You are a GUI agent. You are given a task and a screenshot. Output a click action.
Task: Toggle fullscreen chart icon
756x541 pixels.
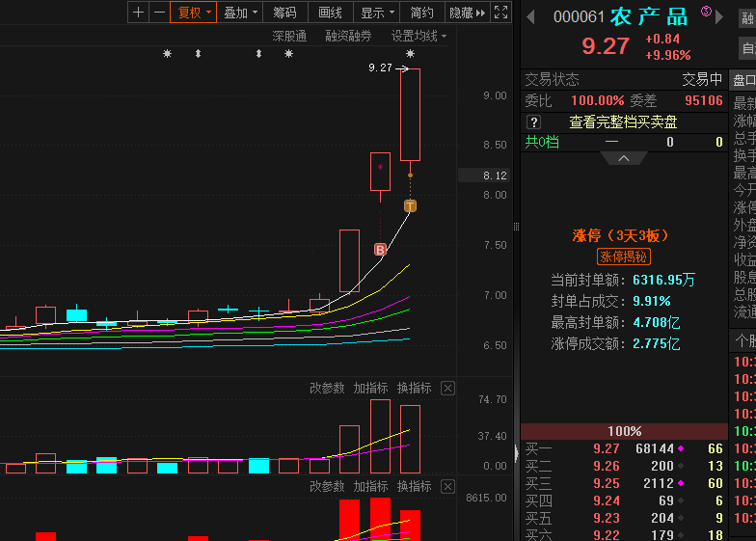[x=501, y=12]
